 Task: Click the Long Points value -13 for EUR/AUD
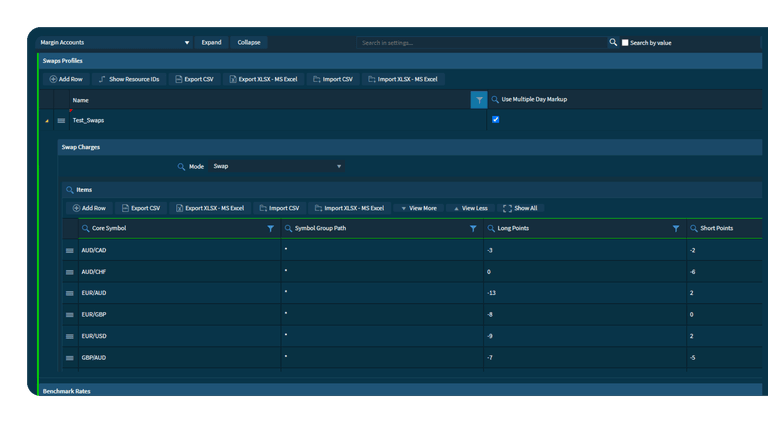[491, 293]
